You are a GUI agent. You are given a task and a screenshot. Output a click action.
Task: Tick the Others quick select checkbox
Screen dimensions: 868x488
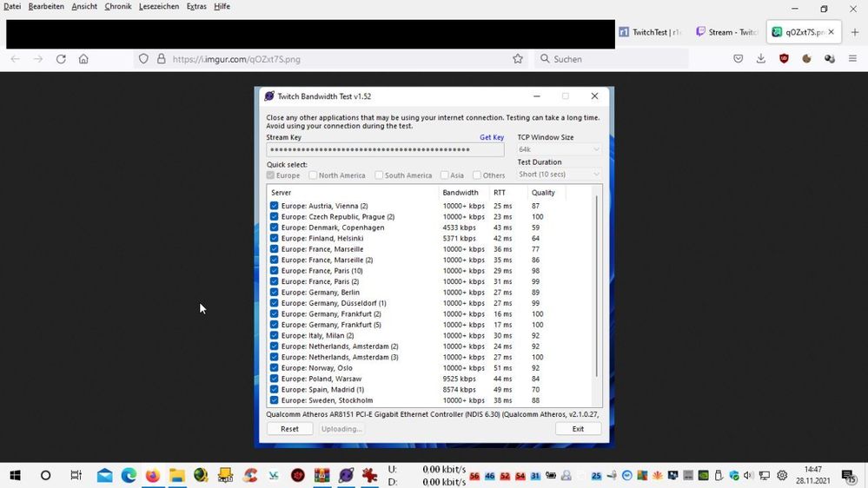click(477, 175)
